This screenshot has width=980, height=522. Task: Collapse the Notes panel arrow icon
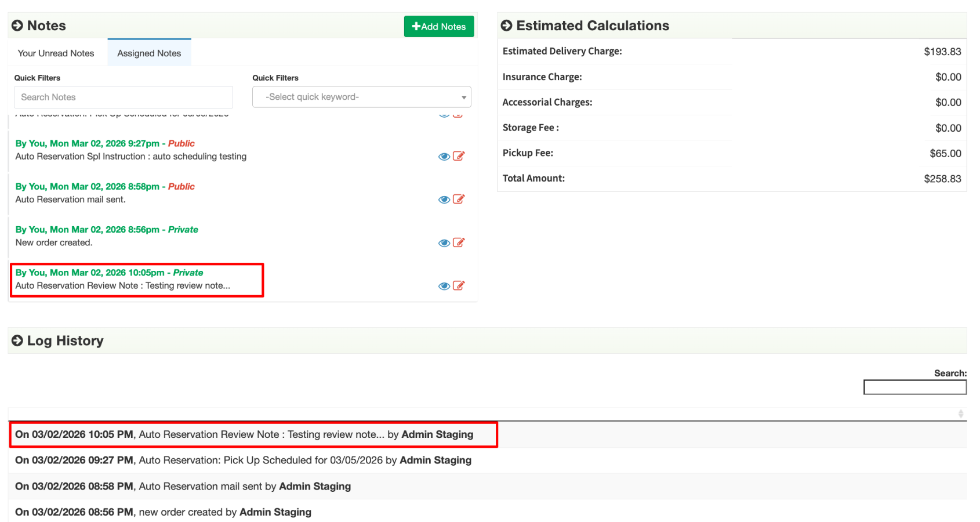point(17,26)
